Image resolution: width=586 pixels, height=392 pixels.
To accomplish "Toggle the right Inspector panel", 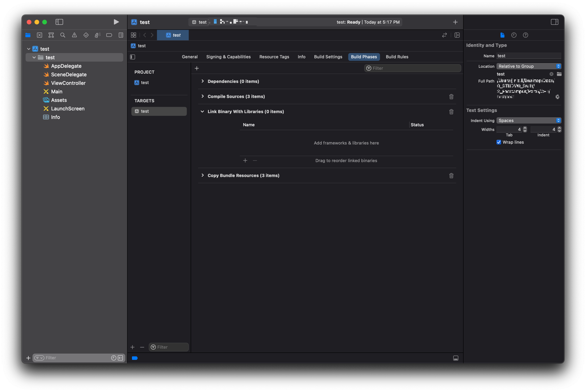I will point(554,22).
